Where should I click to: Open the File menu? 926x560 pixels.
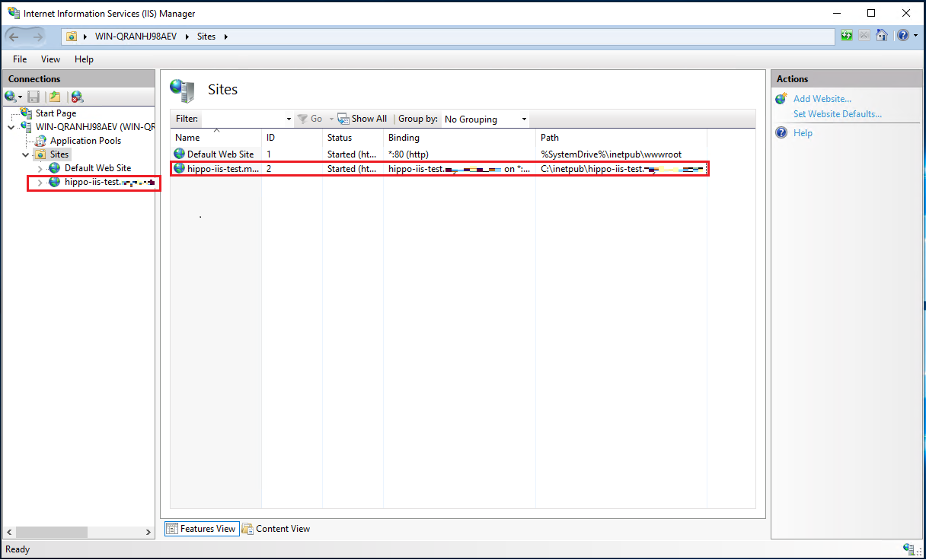click(x=20, y=59)
